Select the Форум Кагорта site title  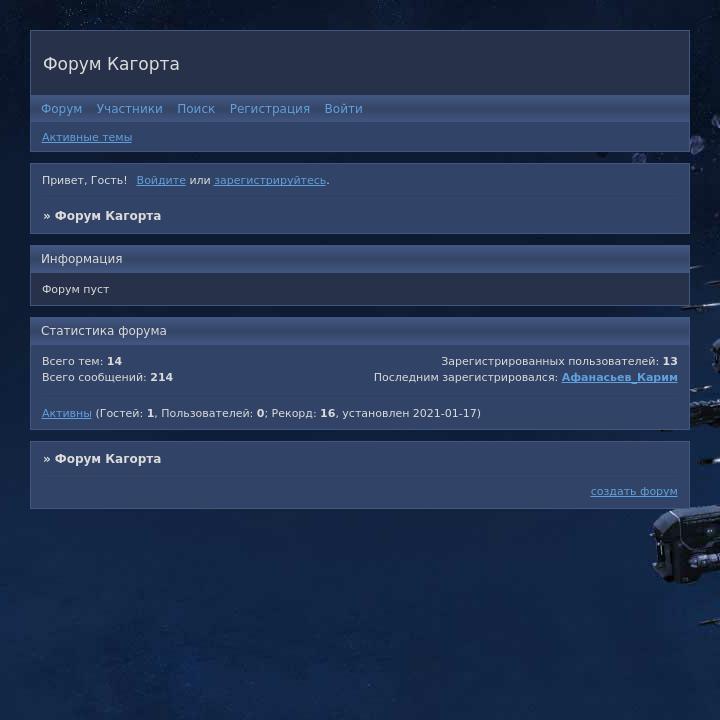click(x=111, y=64)
